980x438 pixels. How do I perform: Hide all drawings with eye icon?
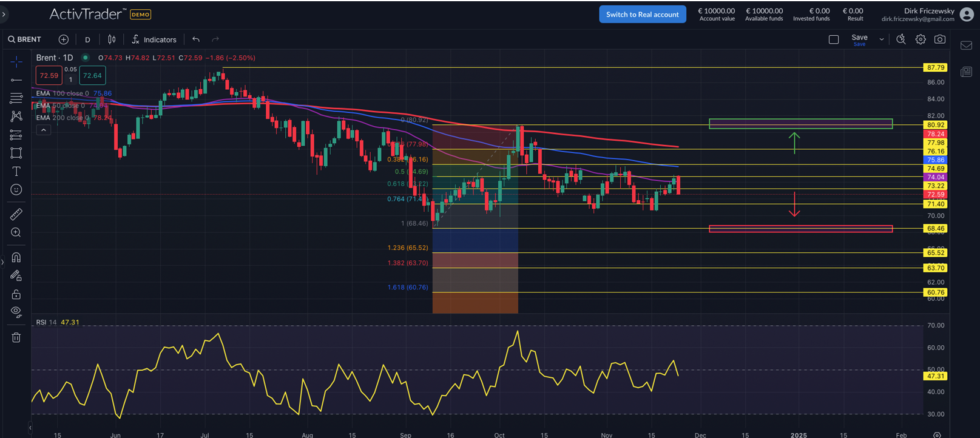pyautogui.click(x=16, y=312)
